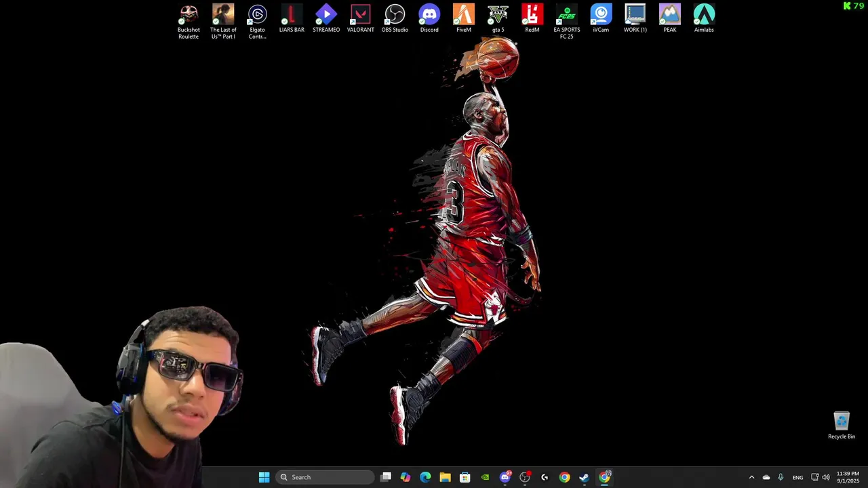Open the OneDrive cloud tray icon

(766, 477)
